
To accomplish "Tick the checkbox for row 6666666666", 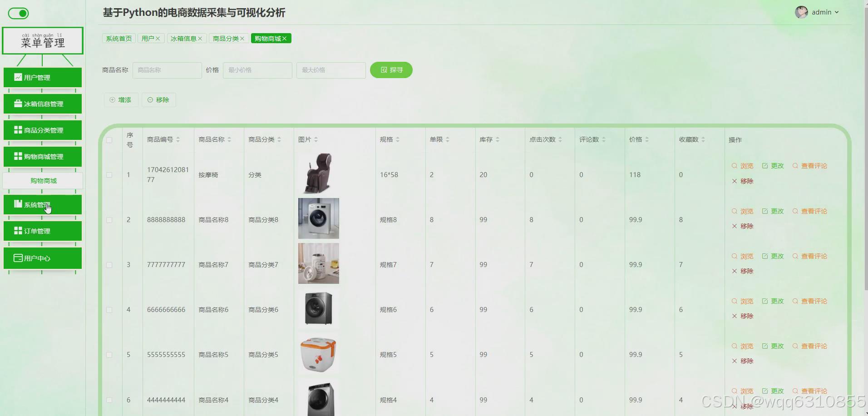I will [109, 310].
